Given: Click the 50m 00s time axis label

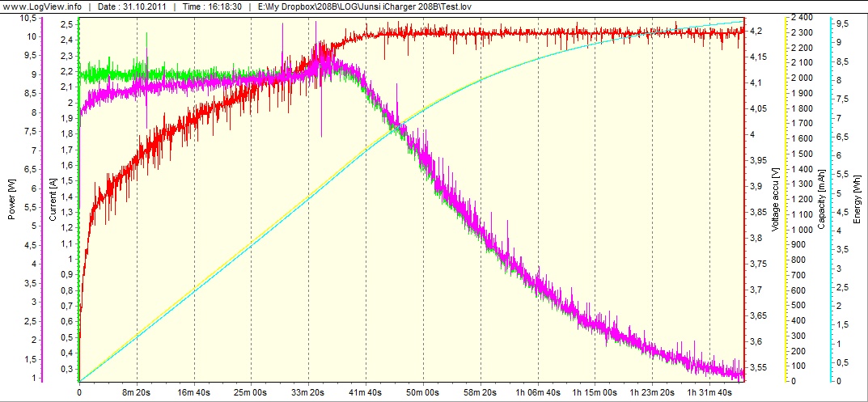Looking at the screenshot, I should [423, 392].
